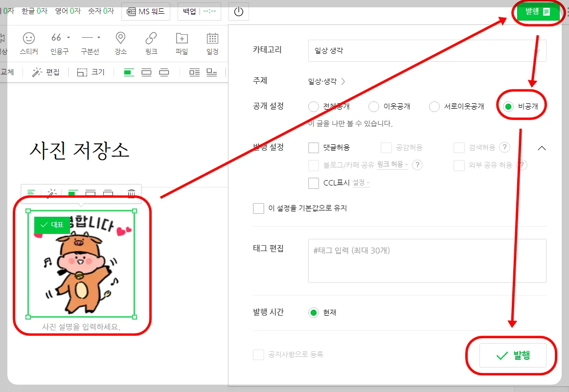Click the power icon in the top bar
This screenshot has width=569, height=392.
pyautogui.click(x=238, y=12)
